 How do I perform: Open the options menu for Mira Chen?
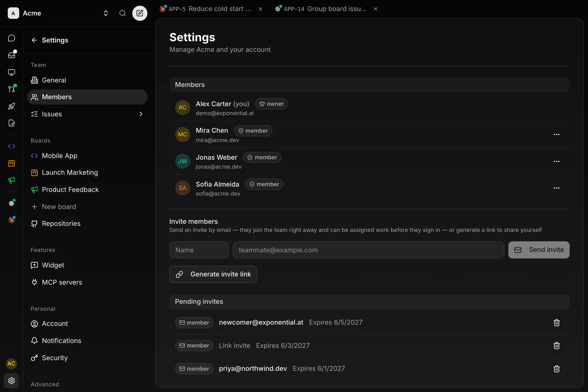557,135
